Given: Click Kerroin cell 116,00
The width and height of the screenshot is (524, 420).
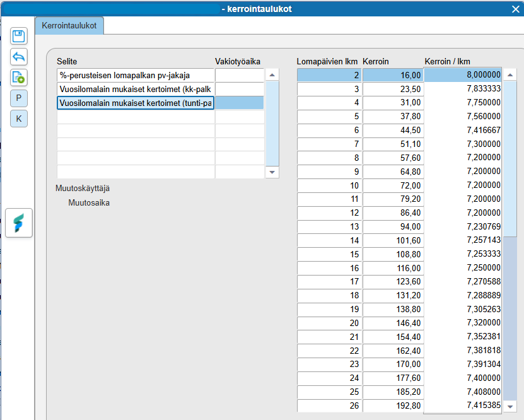Looking at the screenshot, I should (x=393, y=268).
